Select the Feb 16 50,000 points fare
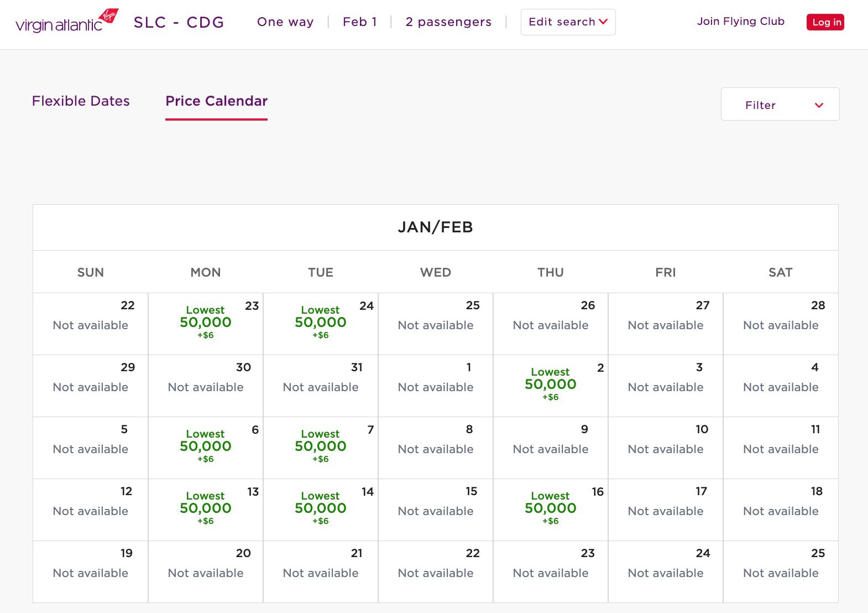Screen dimensions: 868x613 pyautogui.click(x=550, y=509)
